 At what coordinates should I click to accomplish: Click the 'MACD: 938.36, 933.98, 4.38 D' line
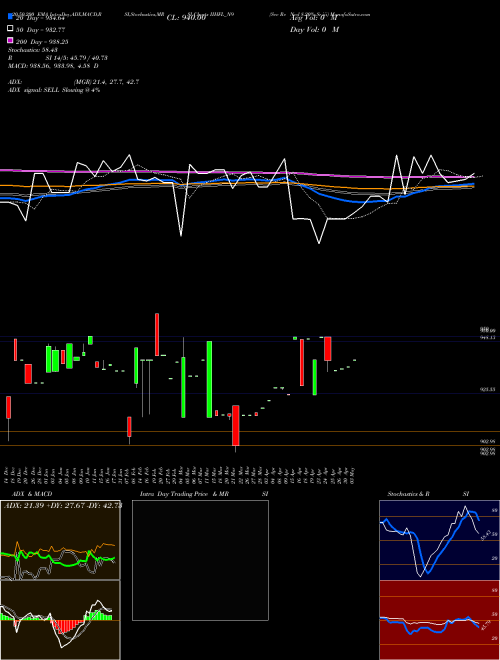pos(53,66)
